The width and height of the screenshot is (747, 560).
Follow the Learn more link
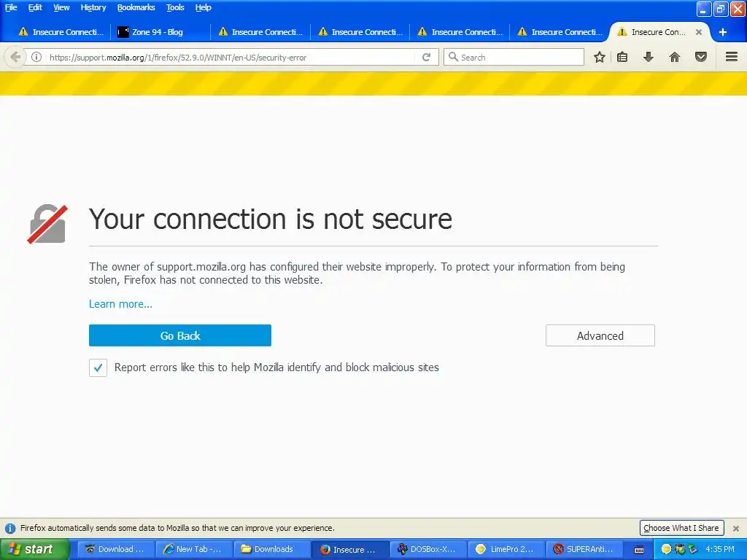click(x=120, y=304)
